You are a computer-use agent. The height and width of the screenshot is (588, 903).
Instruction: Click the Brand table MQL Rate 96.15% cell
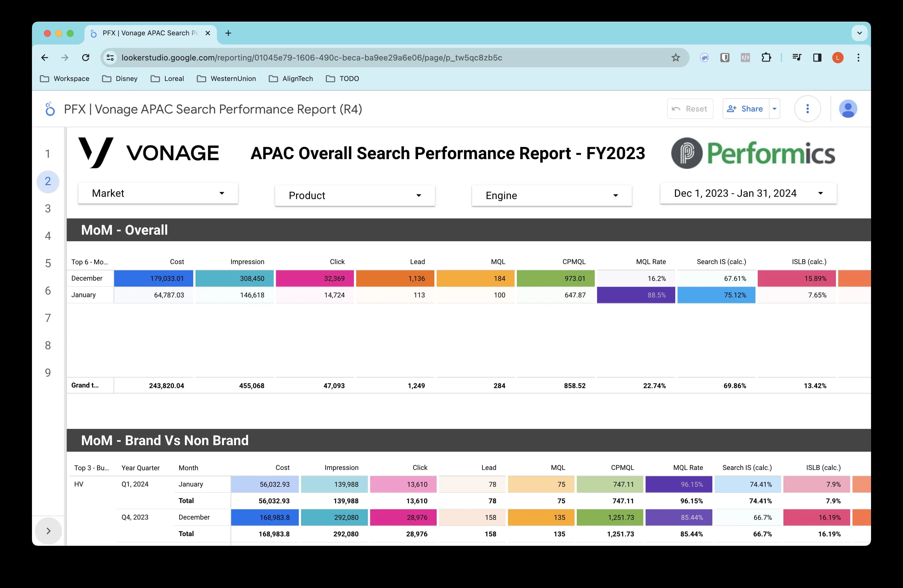tap(679, 484)
